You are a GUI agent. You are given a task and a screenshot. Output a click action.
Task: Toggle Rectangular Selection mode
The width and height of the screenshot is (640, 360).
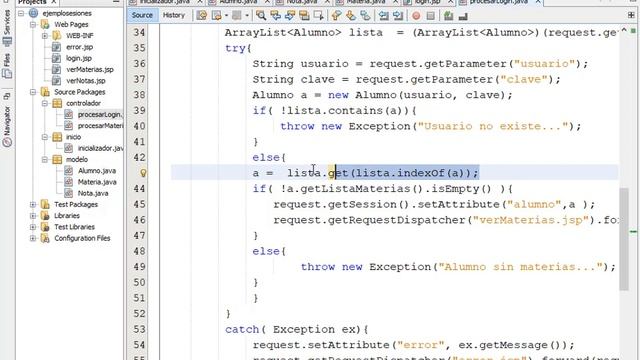tap(318, 16)
